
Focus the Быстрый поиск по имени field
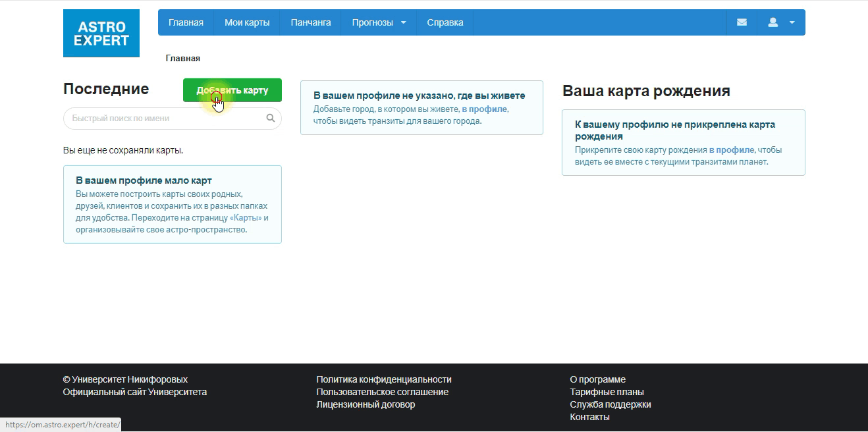point(173,119)
